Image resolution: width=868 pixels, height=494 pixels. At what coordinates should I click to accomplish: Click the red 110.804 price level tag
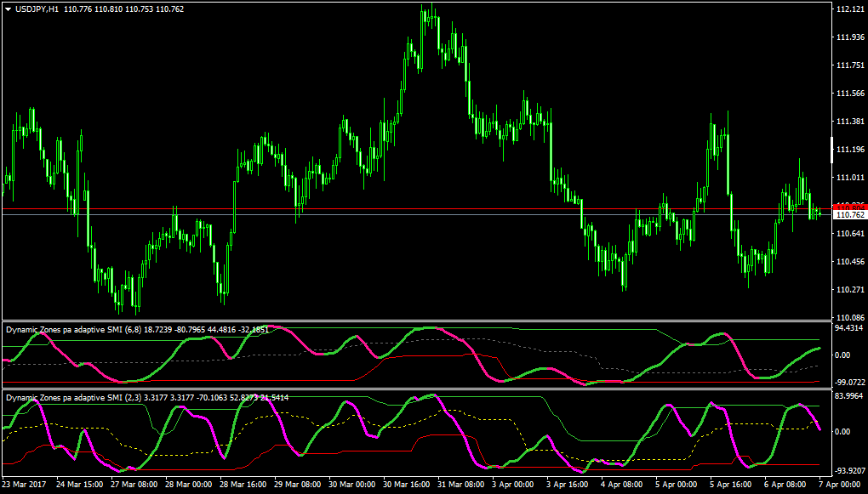pyautogui.click(x=850, y=207)
